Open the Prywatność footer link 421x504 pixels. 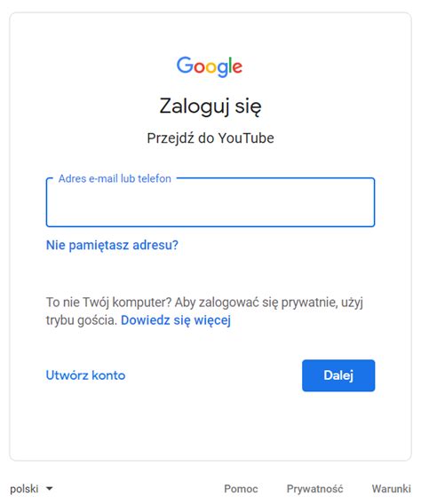click(315, 489)
